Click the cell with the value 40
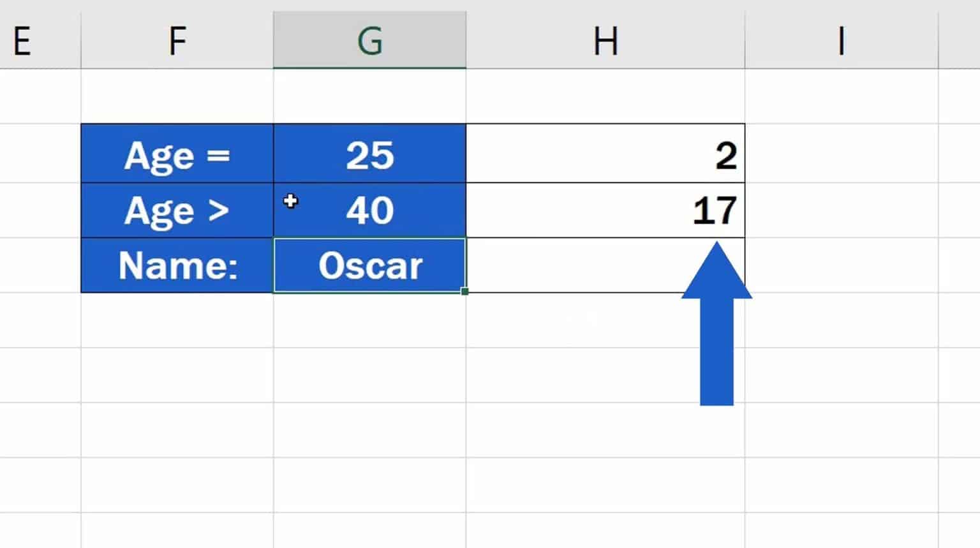Screen dimensions: 980x548 point(370,211)
